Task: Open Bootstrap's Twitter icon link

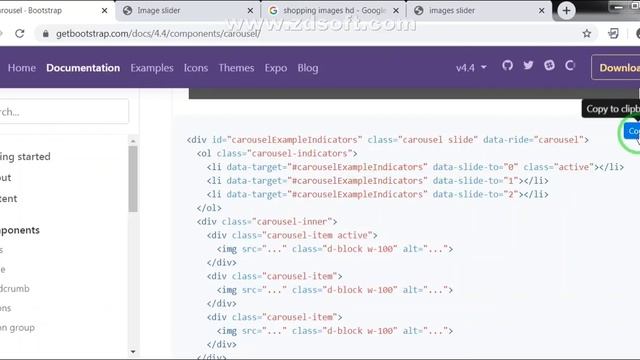Action: (x=528, y=65)
